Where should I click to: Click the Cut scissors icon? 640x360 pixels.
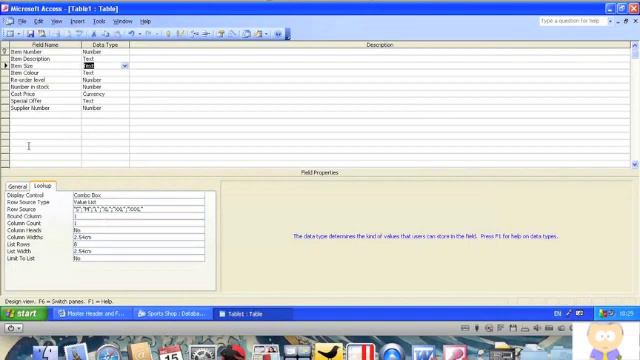click(94, 34)
